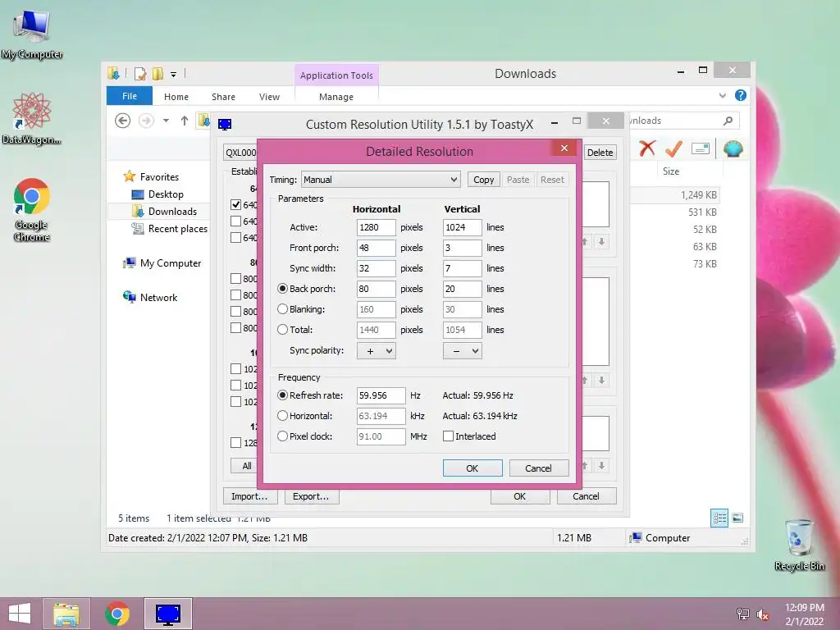Go up one folder level in Explorer
Image resolution: width=840 pixels, height=630 pixels.
[185, 121]
